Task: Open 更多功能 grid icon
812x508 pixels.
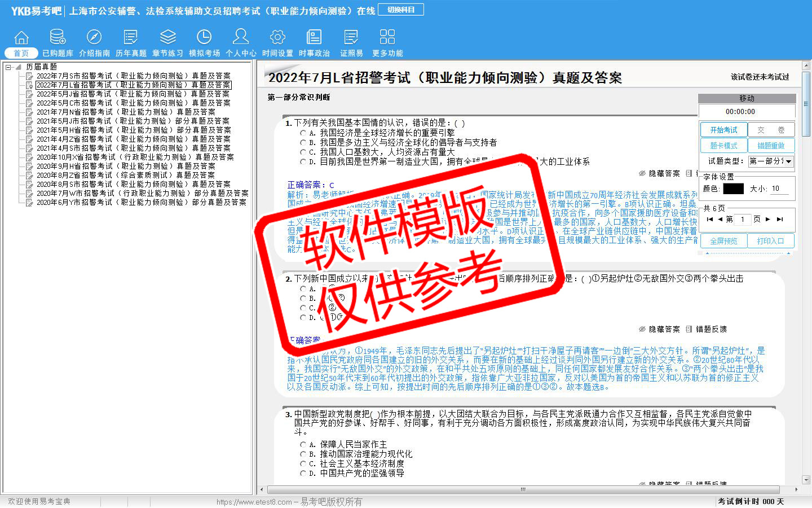Action: coord(387,37)
